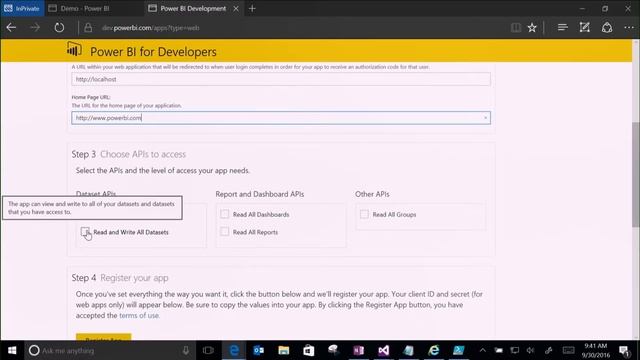The height and width of the screenshot is (360, 640).
Task: Click the share icon in toolbar
Action: click(x=607, y=28)
